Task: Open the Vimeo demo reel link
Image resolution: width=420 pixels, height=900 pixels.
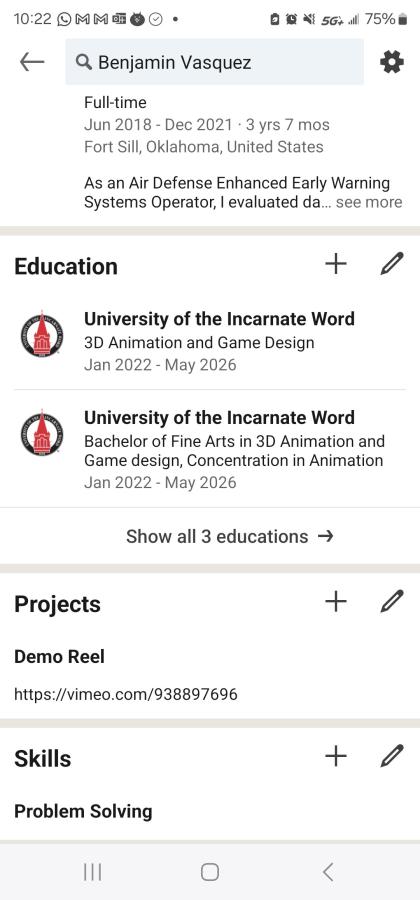Action: [x=126, y=695]
